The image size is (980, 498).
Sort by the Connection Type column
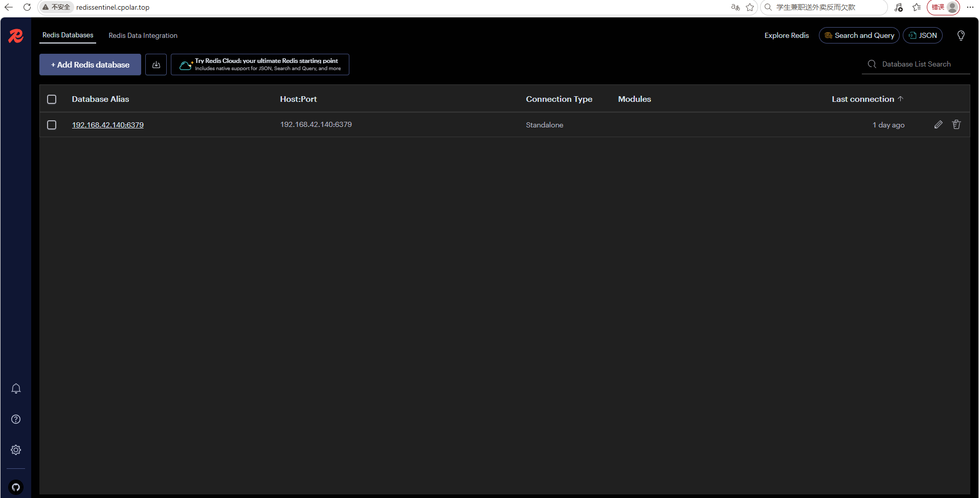pyautogui.click(x=559, y=99)
